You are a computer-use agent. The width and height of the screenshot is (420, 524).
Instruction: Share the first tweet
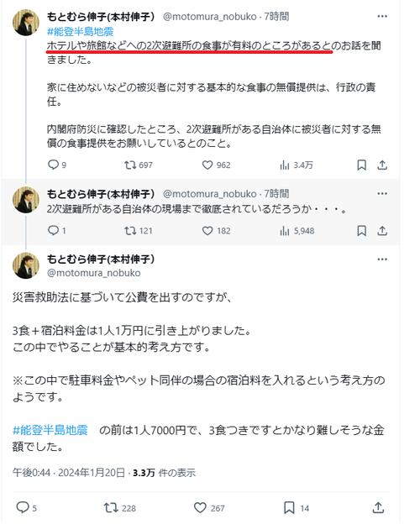382,165
